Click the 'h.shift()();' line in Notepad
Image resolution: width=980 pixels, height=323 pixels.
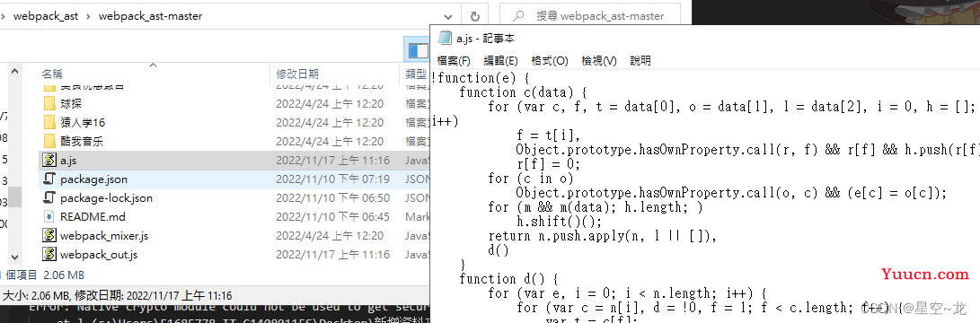560,221
